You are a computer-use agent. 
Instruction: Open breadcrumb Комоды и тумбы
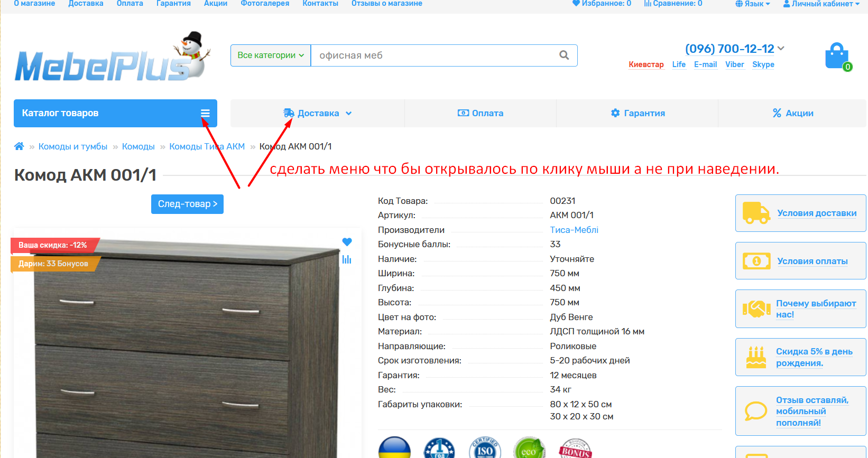[x=73, y=146]
